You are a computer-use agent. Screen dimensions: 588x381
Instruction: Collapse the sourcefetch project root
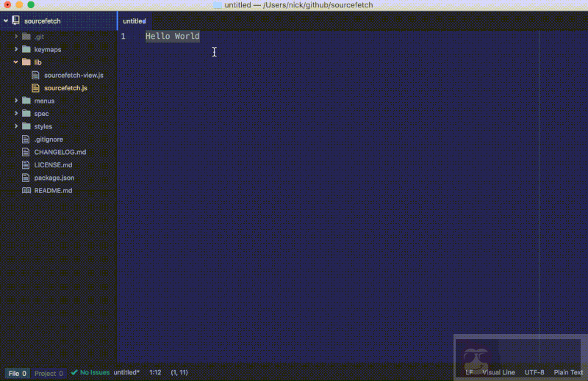click(6, 21)
